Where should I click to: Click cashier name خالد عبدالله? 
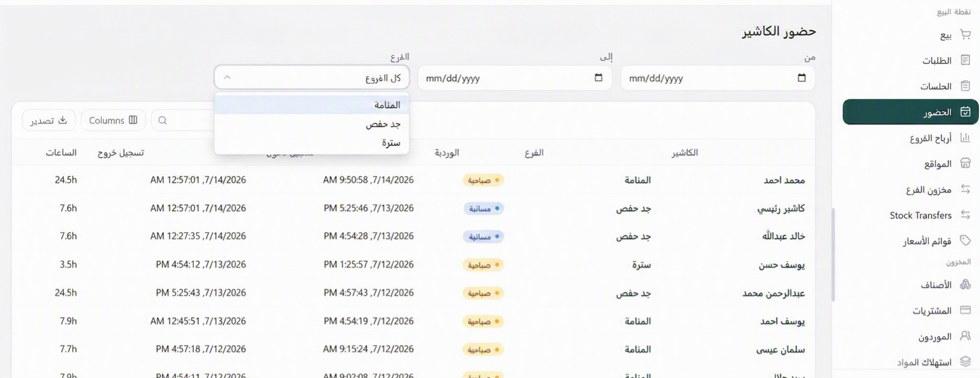coord(783,237)
